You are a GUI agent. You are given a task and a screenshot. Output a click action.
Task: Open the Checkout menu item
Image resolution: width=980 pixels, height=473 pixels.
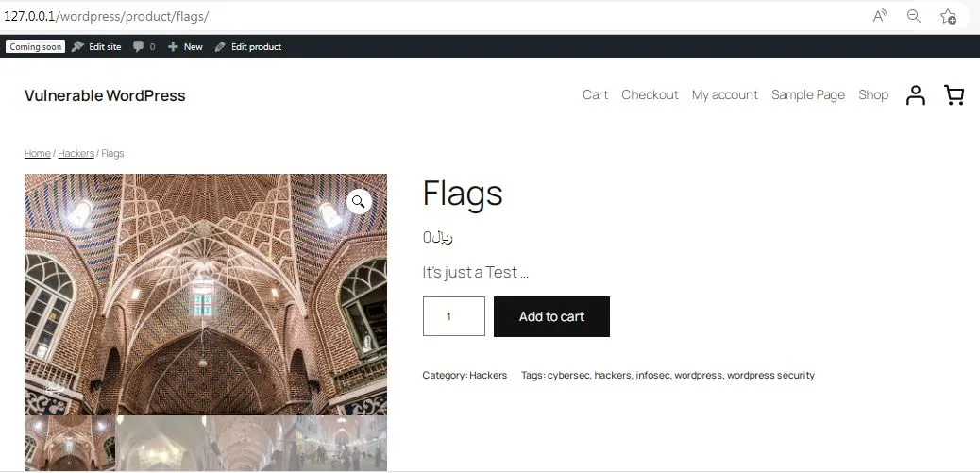(650, 95)
